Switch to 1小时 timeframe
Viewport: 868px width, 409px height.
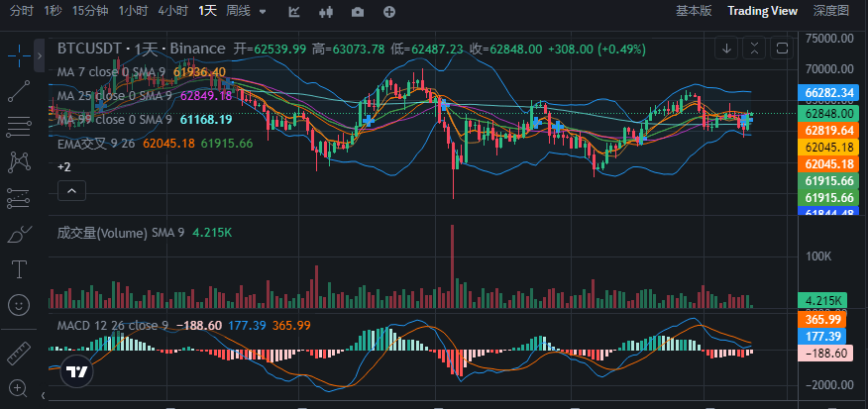(133, 11)
